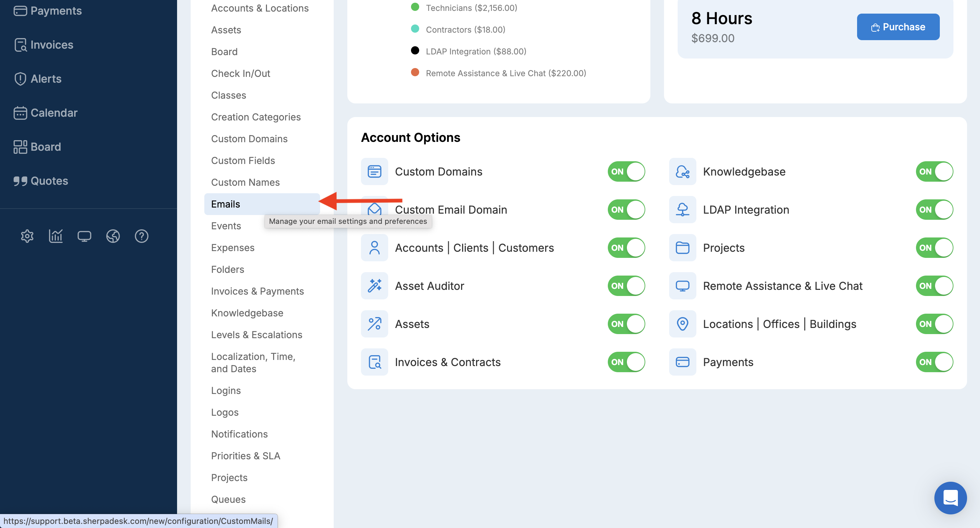
Task: Click the Purchase button for 8 Hours
Action: [898, 27]
